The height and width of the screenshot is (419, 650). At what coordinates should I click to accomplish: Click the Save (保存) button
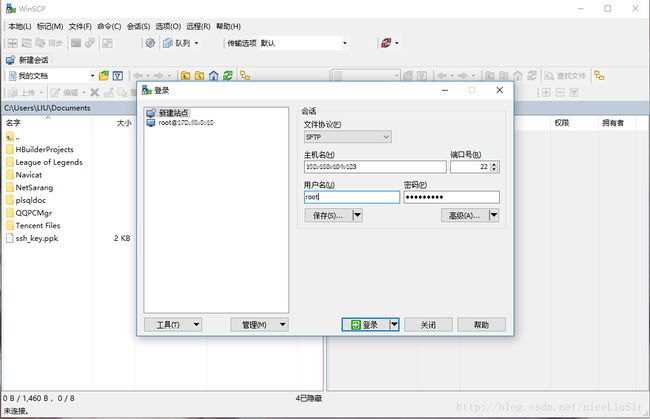tap(328, 216)
